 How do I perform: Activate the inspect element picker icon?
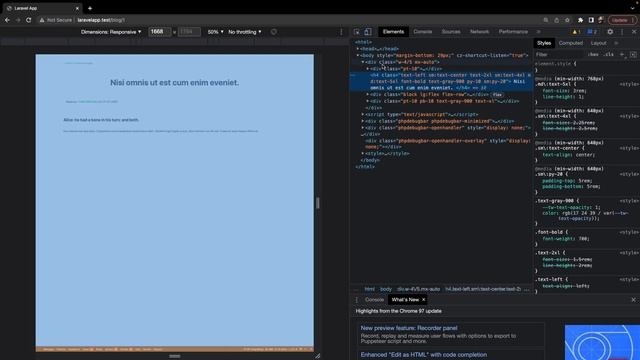click(x=357, y=32)
